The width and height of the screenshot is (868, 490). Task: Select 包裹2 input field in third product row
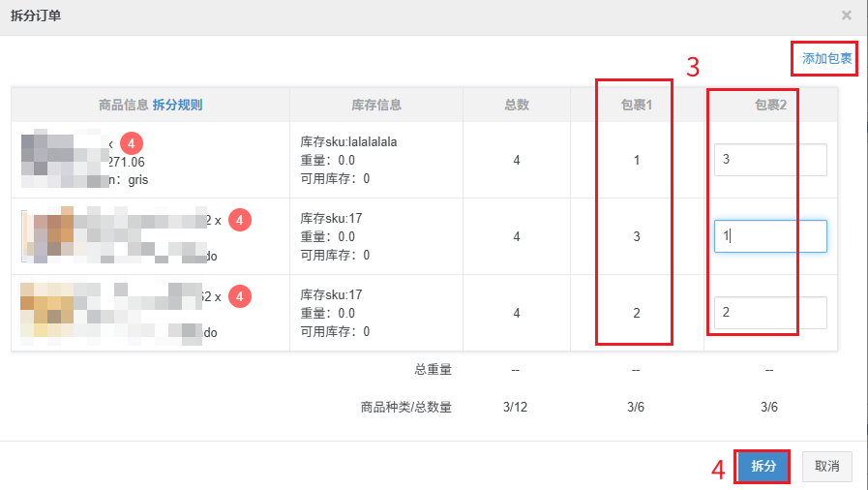click(770, 313)
